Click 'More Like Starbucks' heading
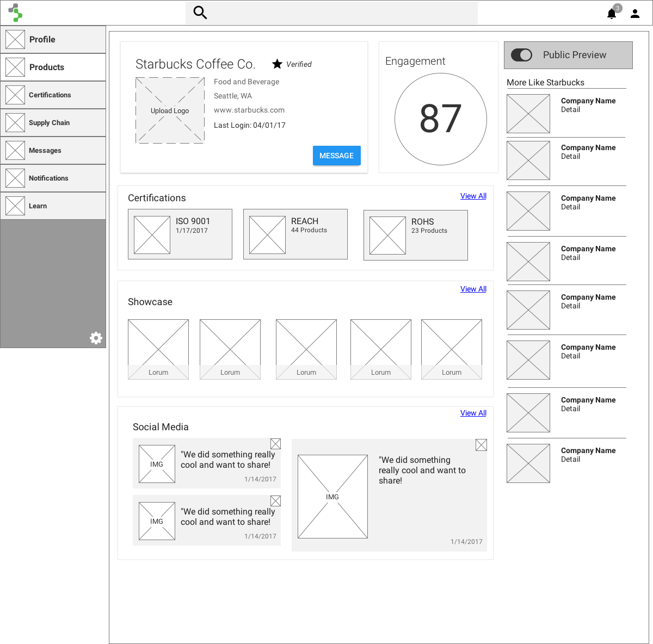This screenshot has height=644, width=653. (545, 82)
